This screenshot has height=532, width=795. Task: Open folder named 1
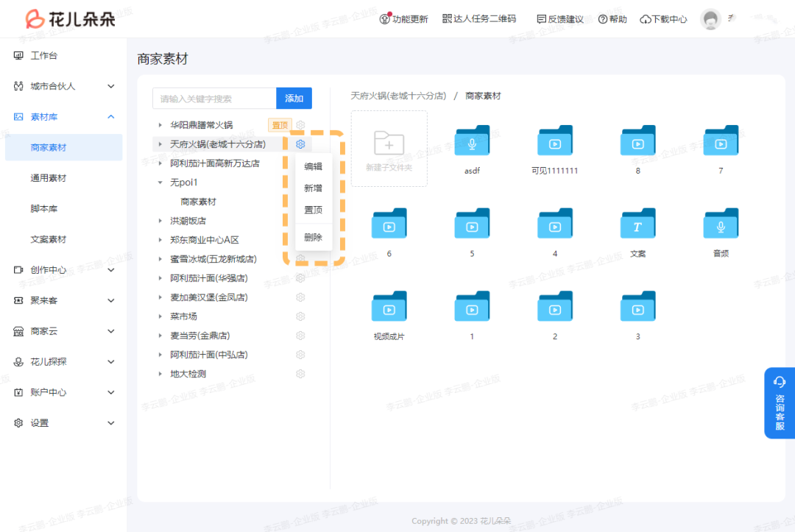pos(472,306)
